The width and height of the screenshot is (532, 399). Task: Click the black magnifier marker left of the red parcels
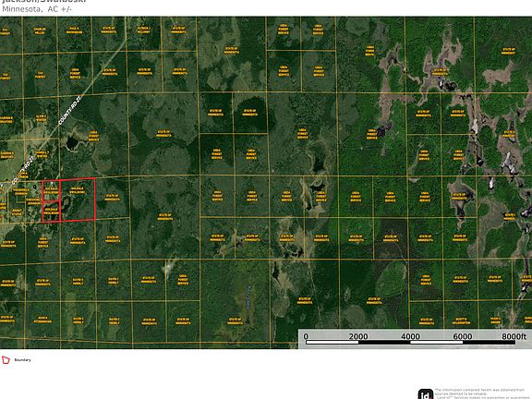35,187
